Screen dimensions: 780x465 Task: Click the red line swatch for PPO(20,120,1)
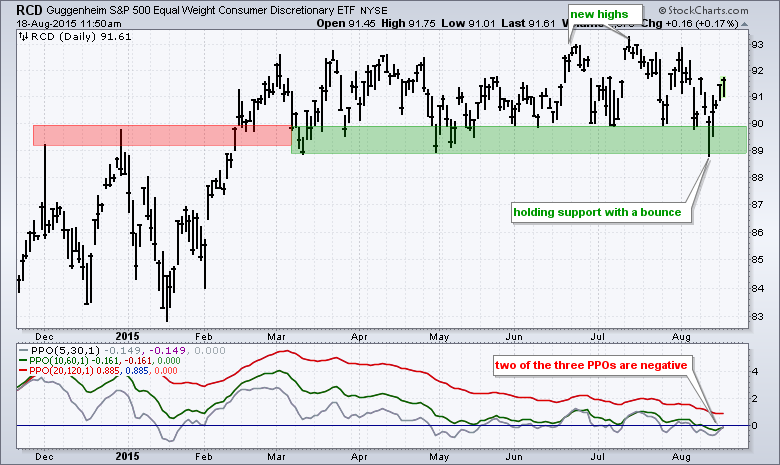[x=23, y=371]
